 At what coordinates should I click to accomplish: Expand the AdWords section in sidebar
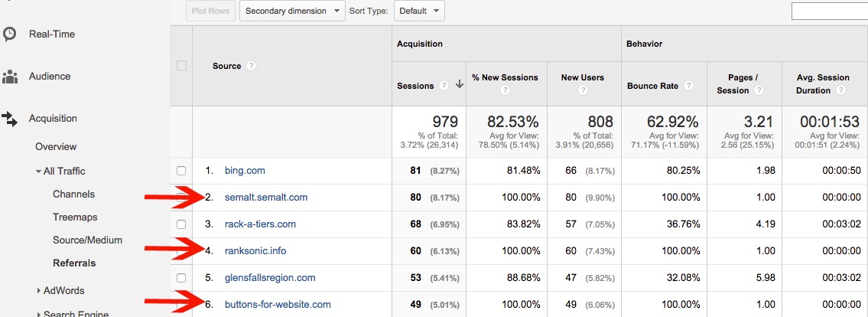[39, 290]
